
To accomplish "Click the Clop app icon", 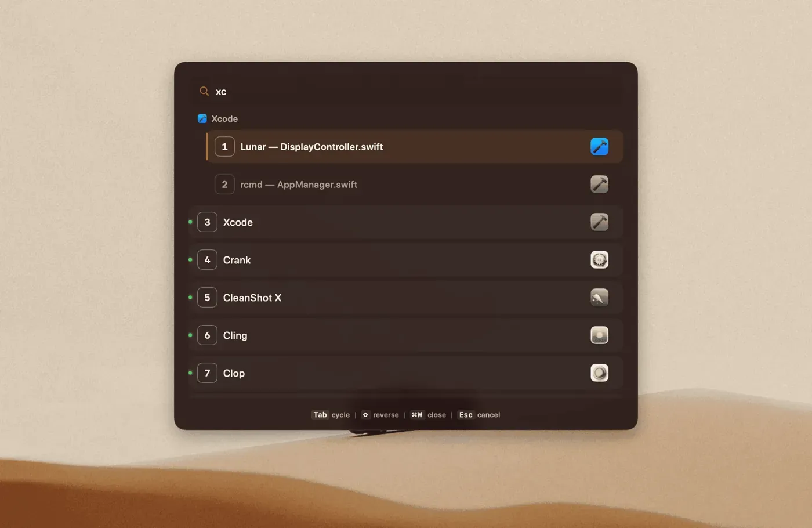I will 599,373.
